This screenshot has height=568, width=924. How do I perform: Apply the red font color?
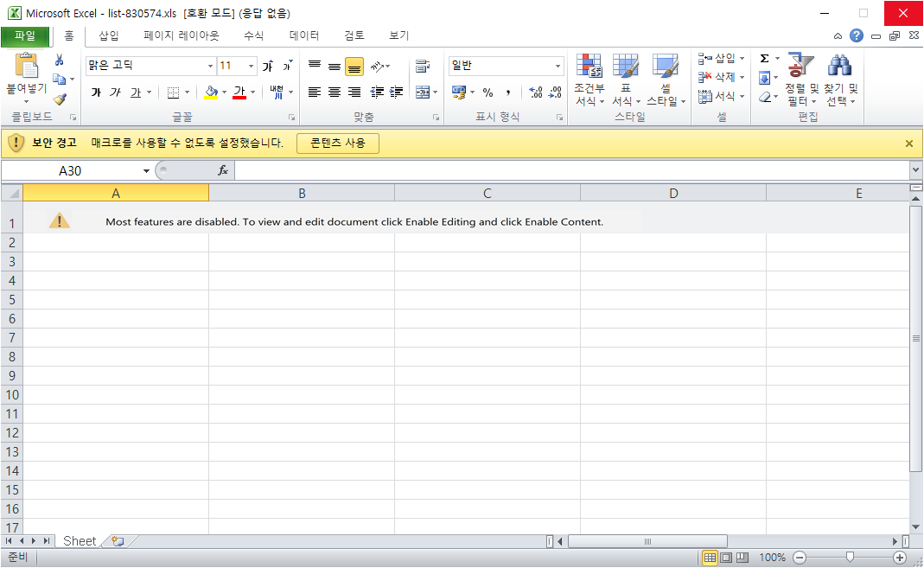239,93
